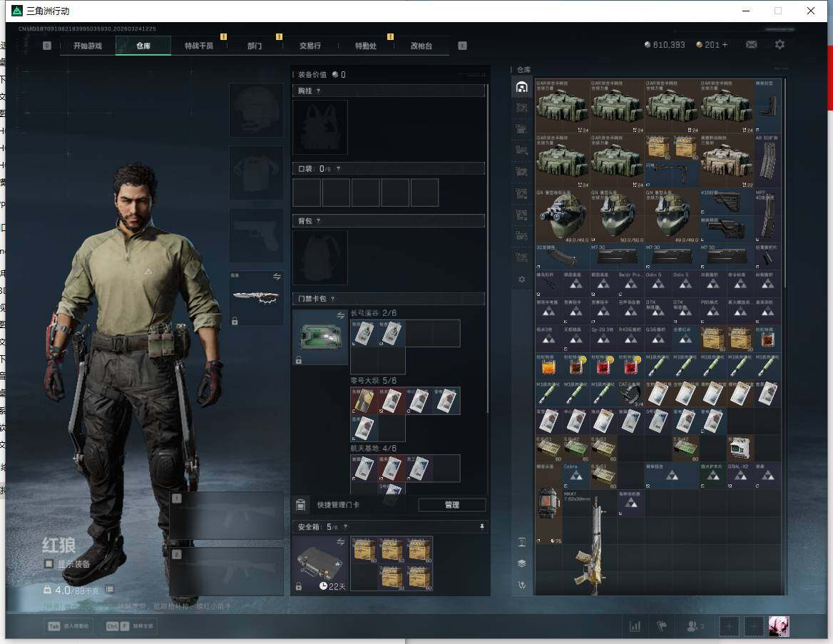Select the CAT tourniquet item 3/4
This screenshot has width=833, height=644.
(x=630, y=394)
